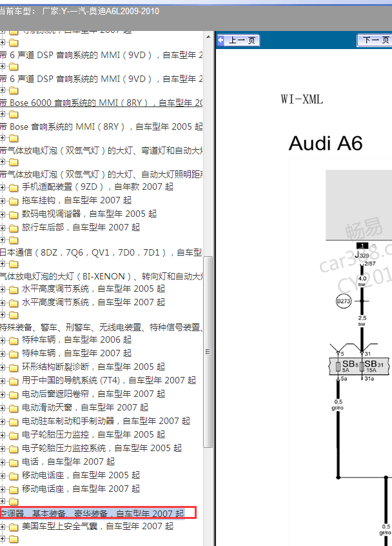Expand the 水平高度调节系统 2005 node

coord(3,289)
